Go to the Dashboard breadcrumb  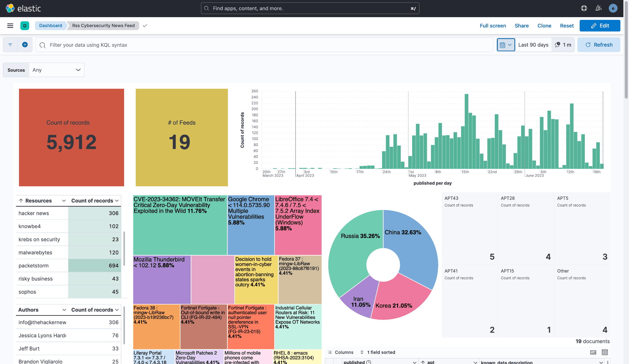[x=50, y=26]
